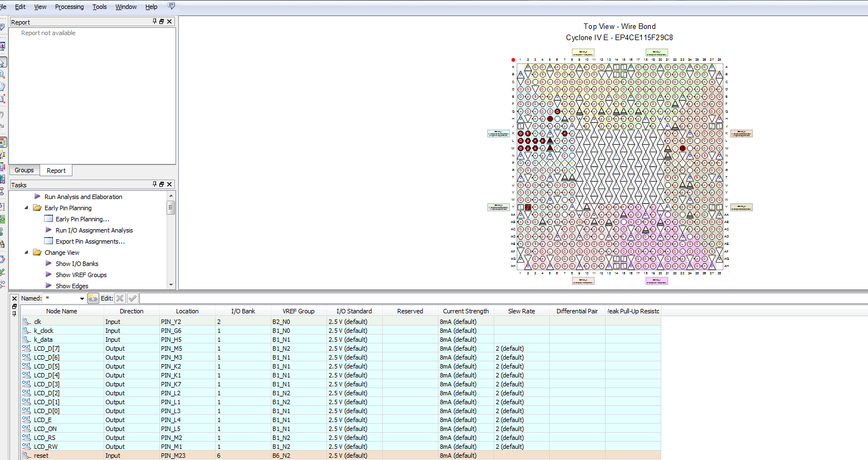Activate the zoom magnifier tool
The width and height of the screenshot is (868, 460).
click(3, 74)
